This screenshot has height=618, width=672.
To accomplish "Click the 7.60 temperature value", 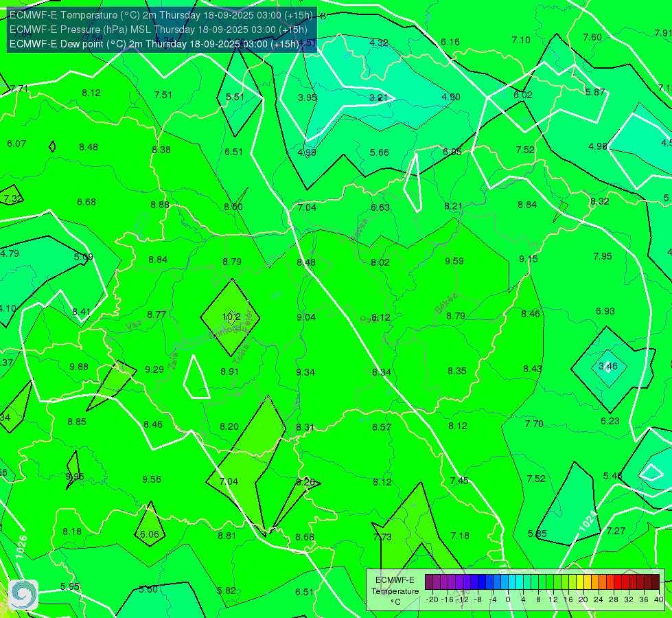I will pyautogui.click(x=592, y=37).
